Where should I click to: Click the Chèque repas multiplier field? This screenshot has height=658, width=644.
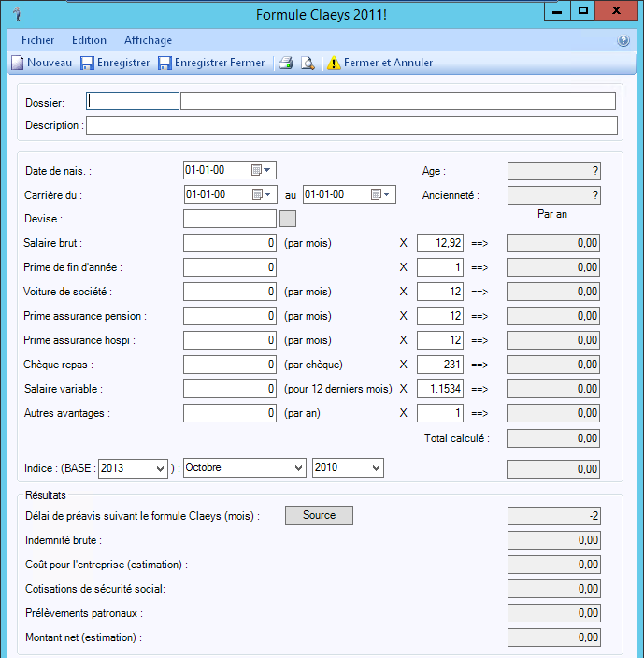[x=439, y=365]
